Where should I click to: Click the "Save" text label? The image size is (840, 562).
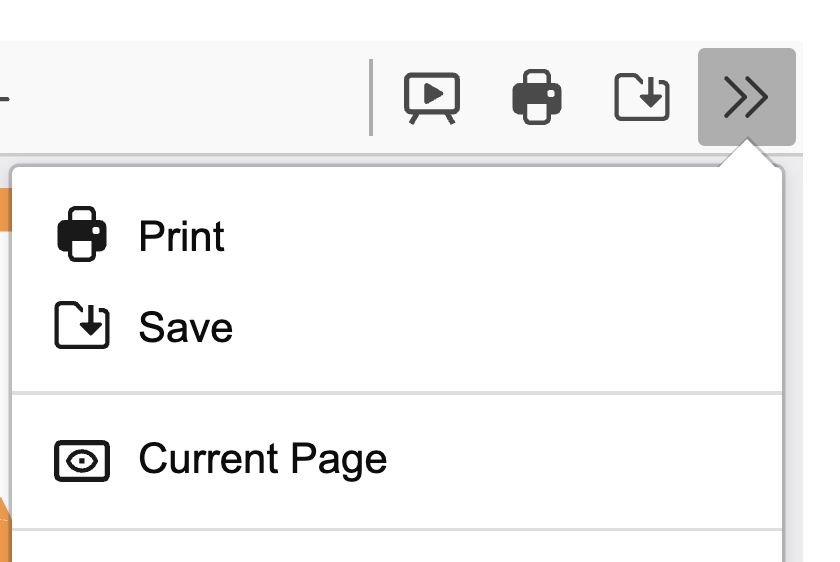coord(185,327)
